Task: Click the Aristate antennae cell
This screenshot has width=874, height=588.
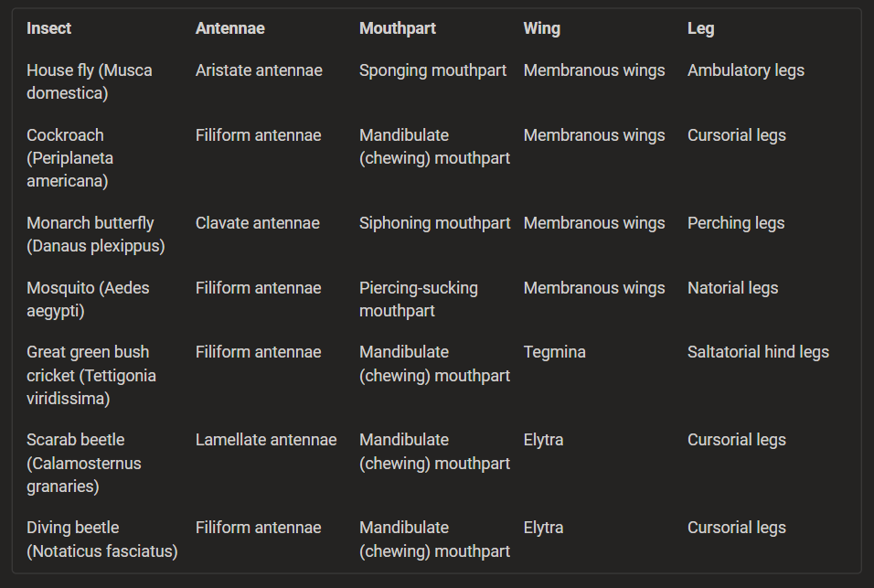Action: (259, 70)
